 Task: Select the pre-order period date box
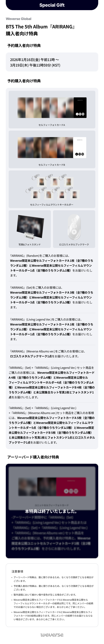[x=52, y=62]
